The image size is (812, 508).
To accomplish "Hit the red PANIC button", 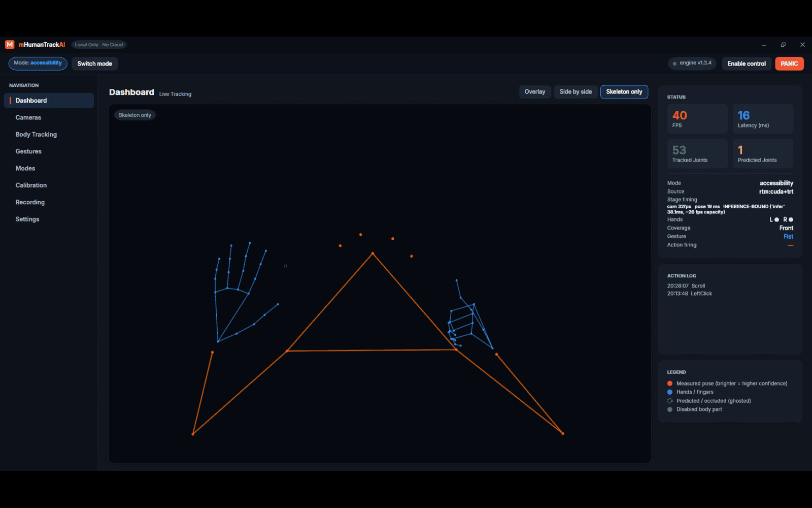I will pyautogui.click(x=789, y=63).
